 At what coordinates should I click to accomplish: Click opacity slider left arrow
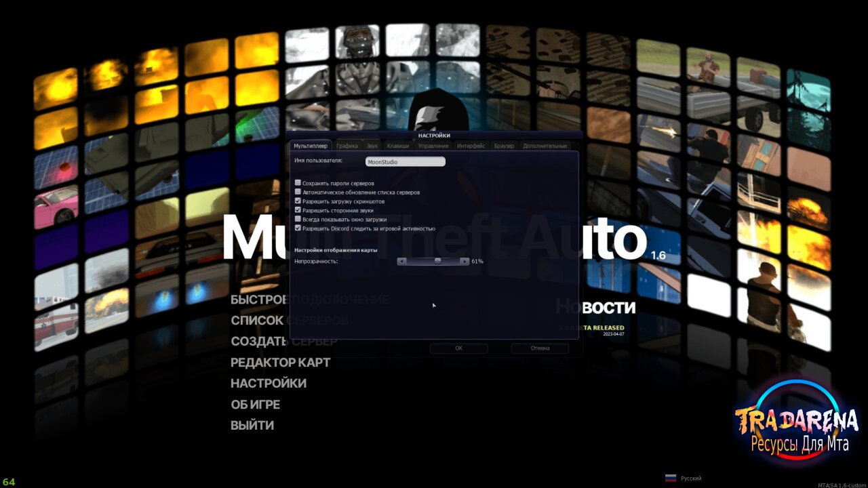[x=401, y=261]
